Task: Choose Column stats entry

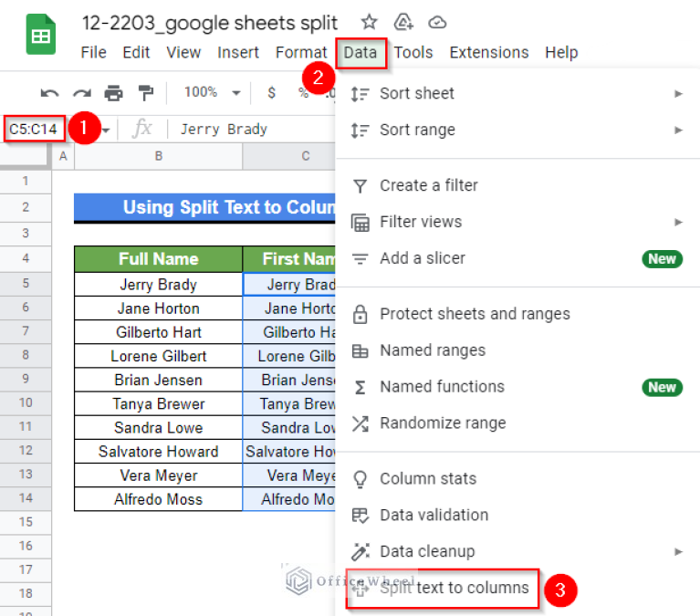Action: pyautogui.click(x=517, y=479)
